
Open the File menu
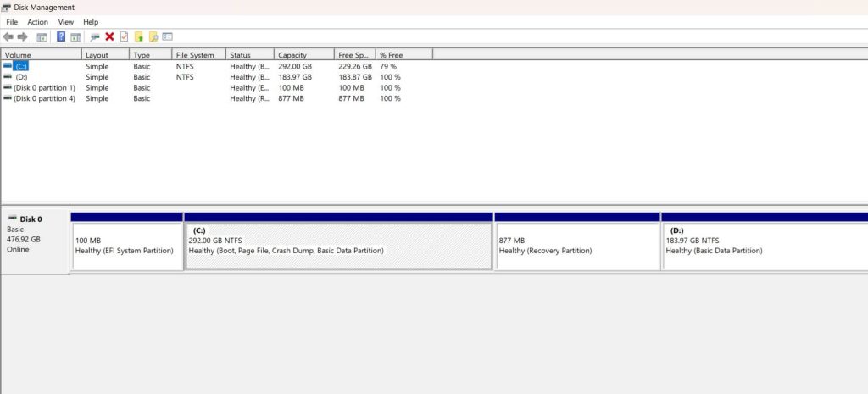(12, 22)
